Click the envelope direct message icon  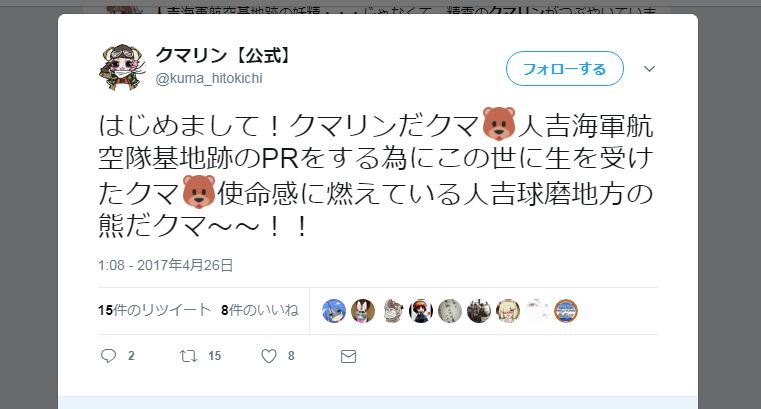point(348,357)
